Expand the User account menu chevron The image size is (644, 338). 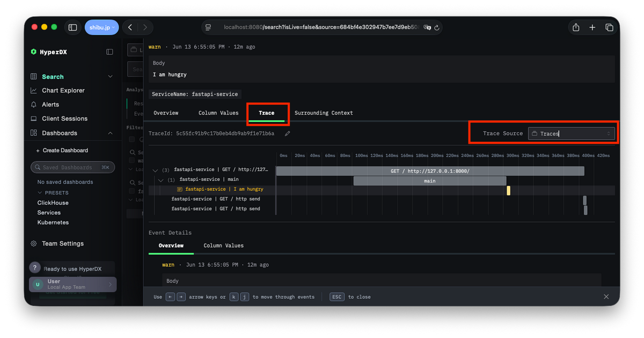tap(111, 284)
